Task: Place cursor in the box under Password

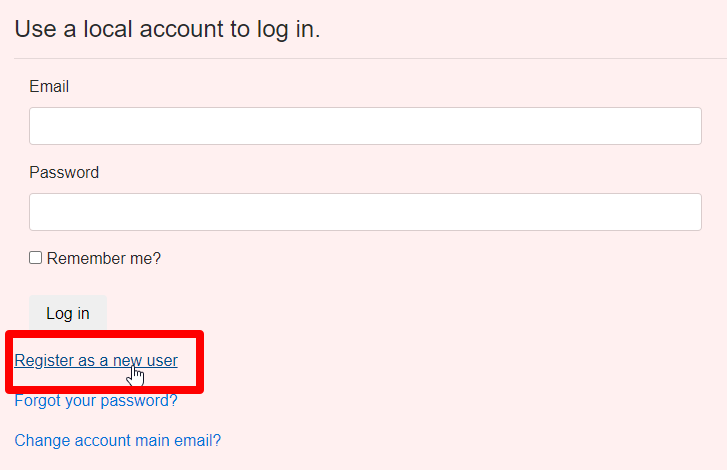Action: (x=365, y=212)
